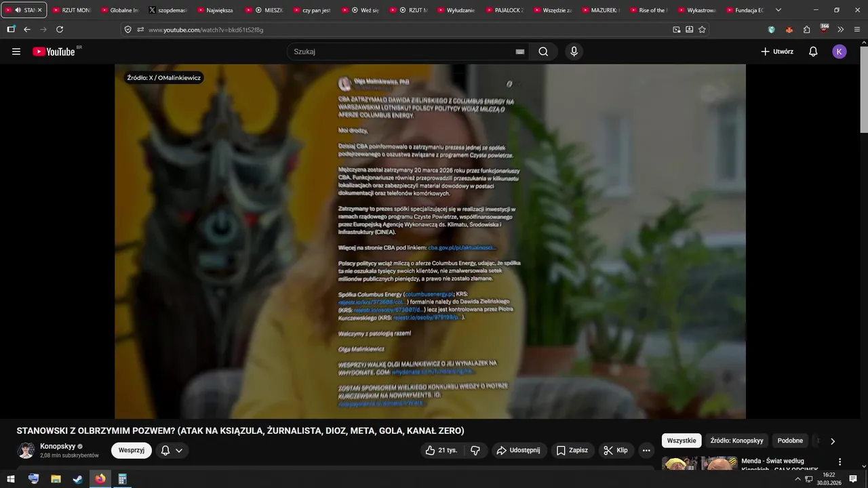
Task: Click the YouTube search magnifier button
Action: (x=543, y=52)
